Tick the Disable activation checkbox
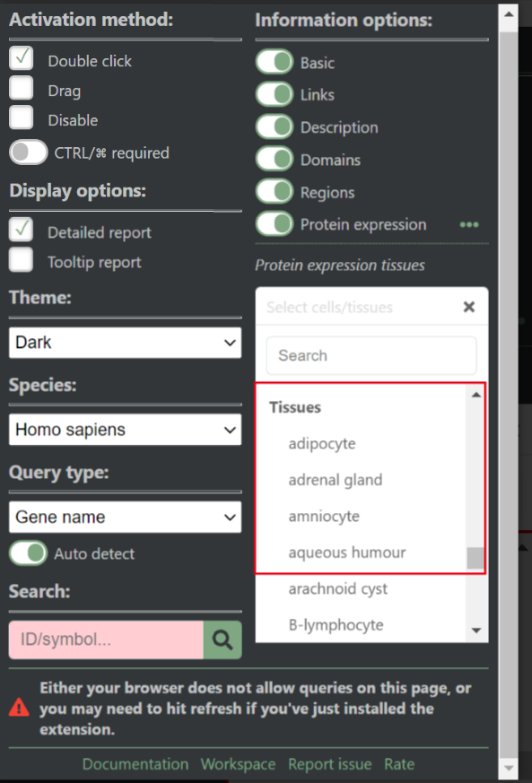The width and height of the screenshot is (532, 783). pyautogui.click(x=21, y=117)
